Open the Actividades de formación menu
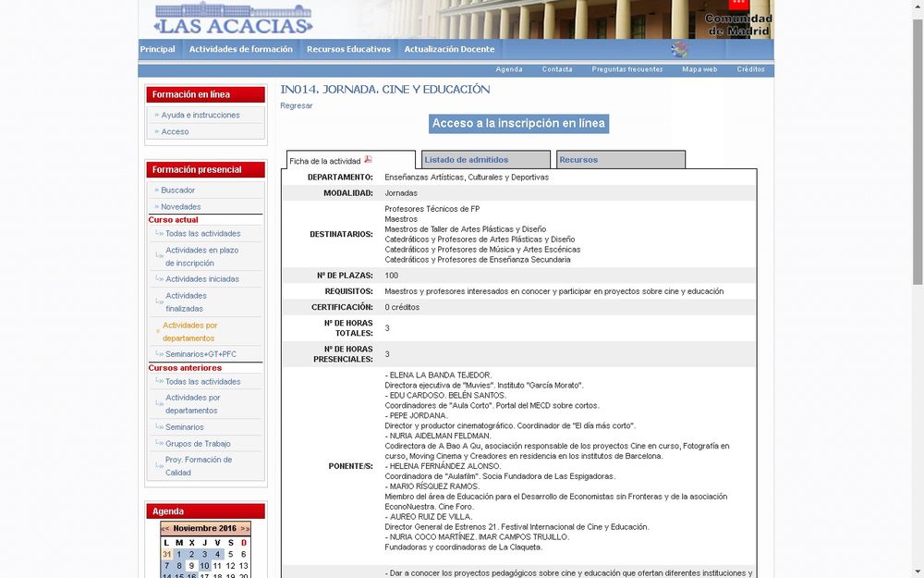Image resolution: width=924 pixels, height=578 pixels. pyautogui.click(x=240, y=50)
